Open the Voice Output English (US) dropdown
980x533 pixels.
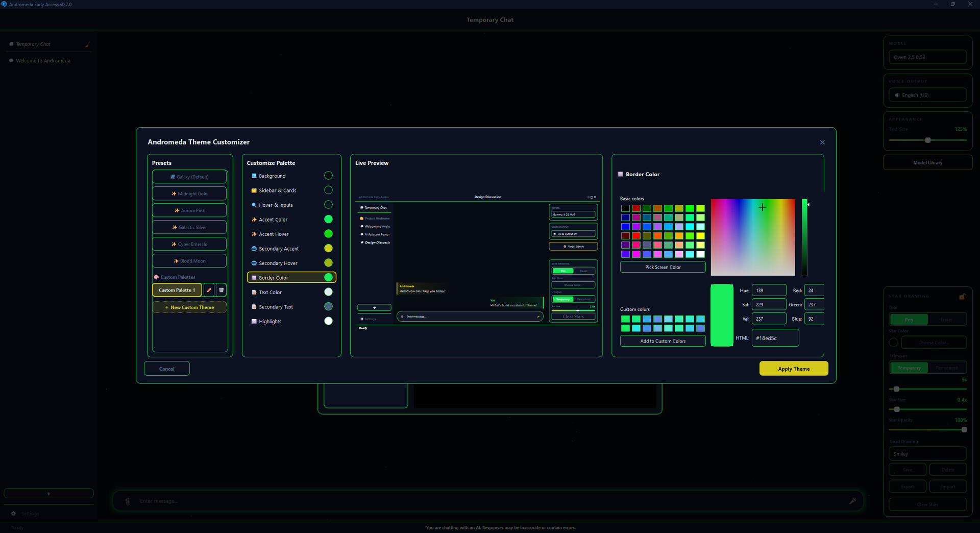927,95
